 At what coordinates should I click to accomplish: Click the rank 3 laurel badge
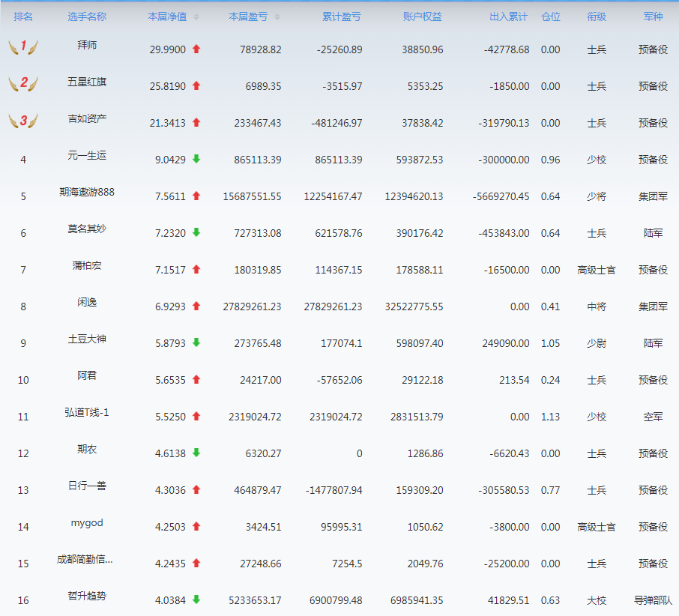pos(23,120)
